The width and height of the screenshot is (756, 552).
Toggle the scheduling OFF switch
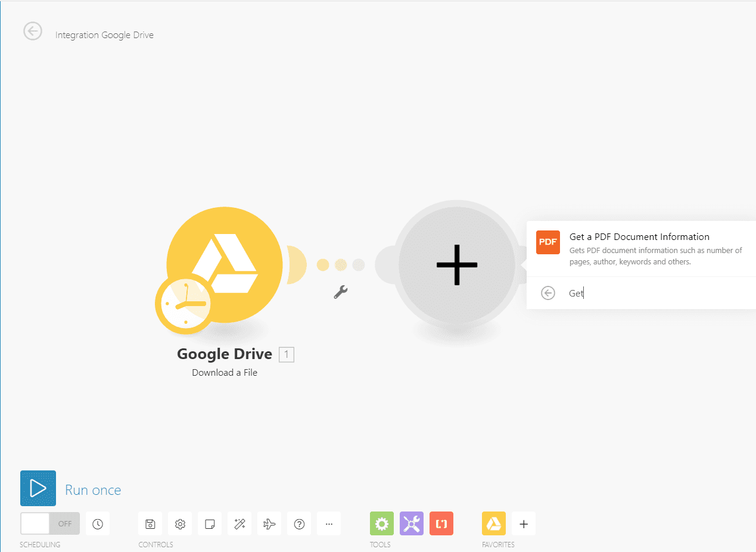click(50, 524)
